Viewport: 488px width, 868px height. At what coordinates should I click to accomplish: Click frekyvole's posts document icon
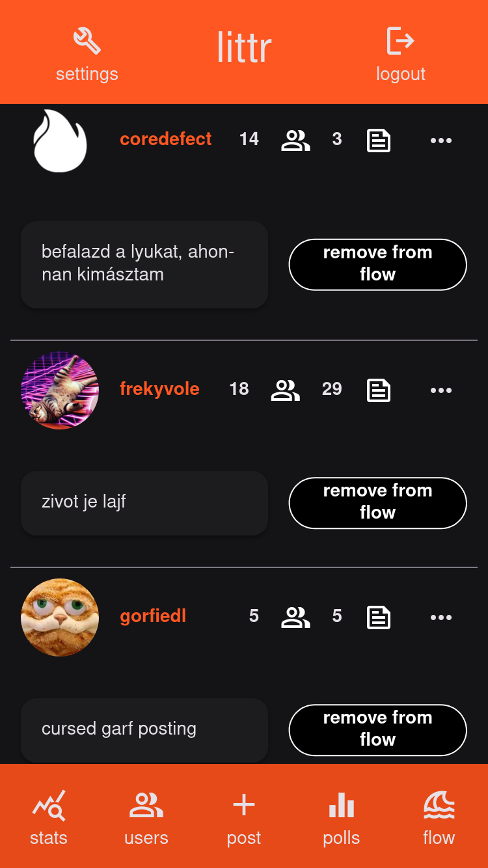[379, 390]
